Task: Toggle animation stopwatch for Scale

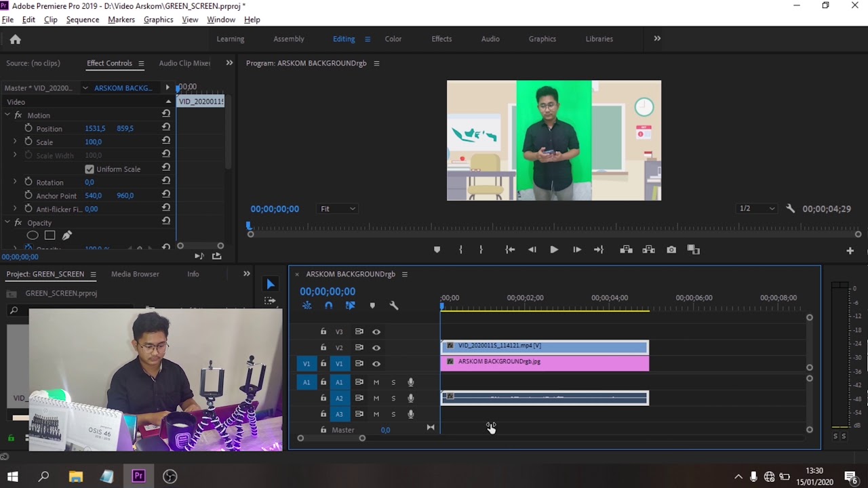Action: click(x=28, y=142)
